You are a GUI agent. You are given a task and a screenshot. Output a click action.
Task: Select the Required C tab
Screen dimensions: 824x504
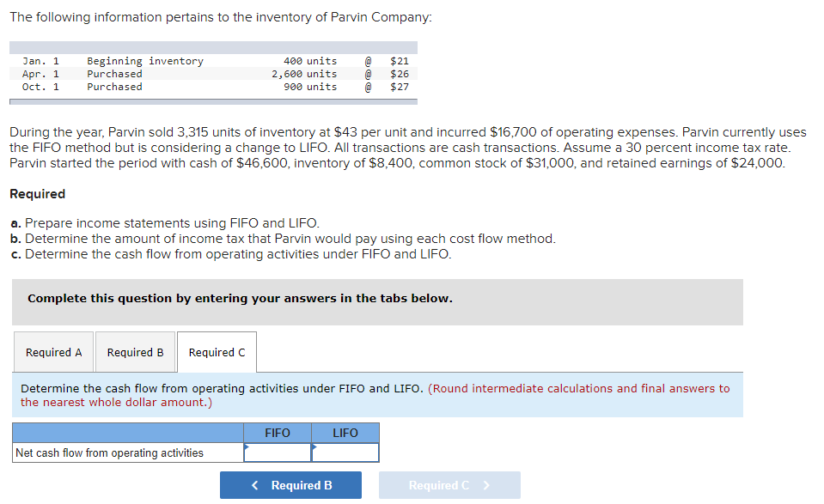point(217,353)
